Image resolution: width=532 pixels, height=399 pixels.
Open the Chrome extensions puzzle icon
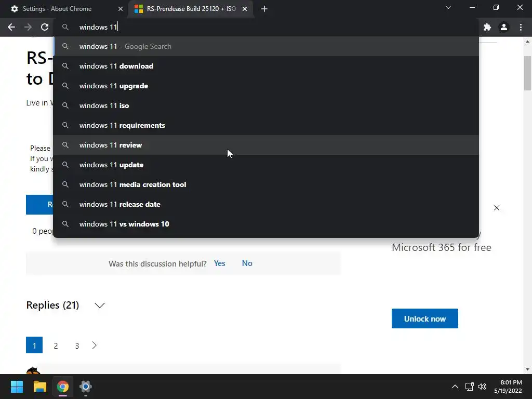click(487, 27)
